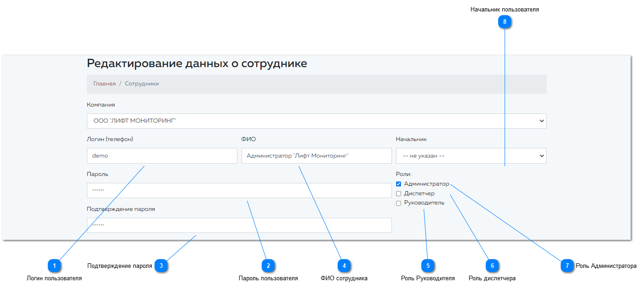The height and width of the screenshot is (289, 644).
Task: Open the Главная breadcrumb link
Action: pos(104,84)
